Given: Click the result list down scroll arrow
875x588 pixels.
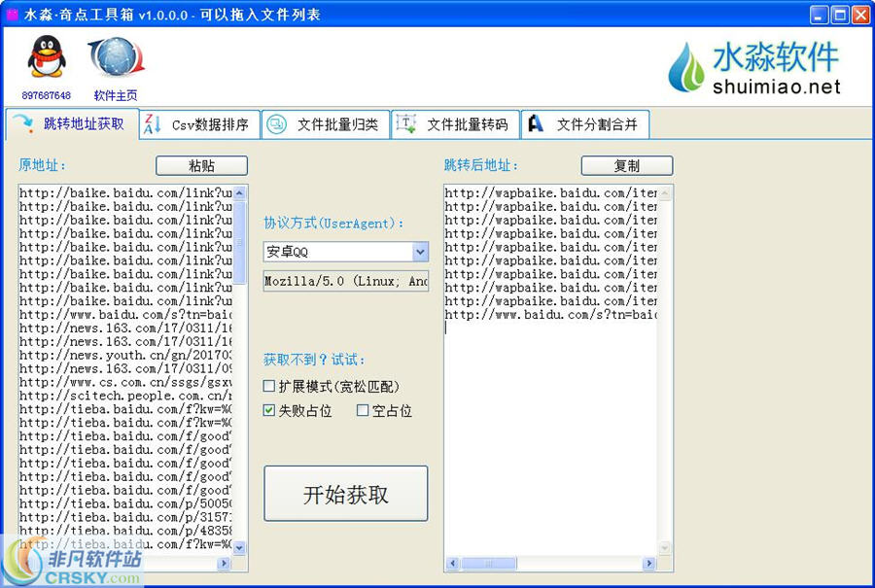Looking at the screenshot, I should tap(665, 548).
